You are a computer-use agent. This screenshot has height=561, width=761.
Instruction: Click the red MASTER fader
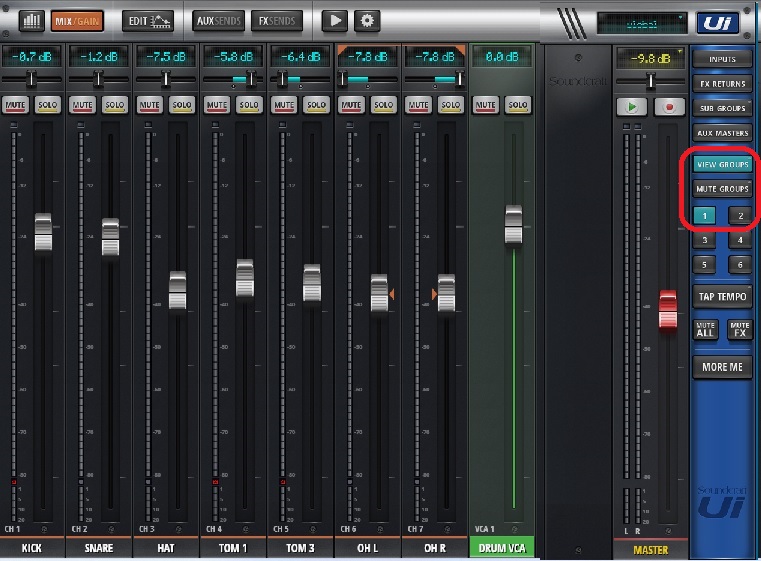(x=668, y=310)
